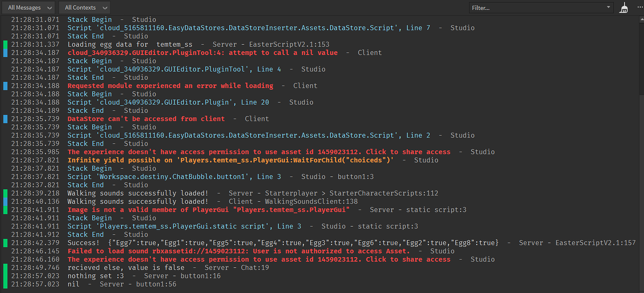The image size is (644, 293).
Task: Click the scrollbar up arrow
Action: [x=641, y=18]
